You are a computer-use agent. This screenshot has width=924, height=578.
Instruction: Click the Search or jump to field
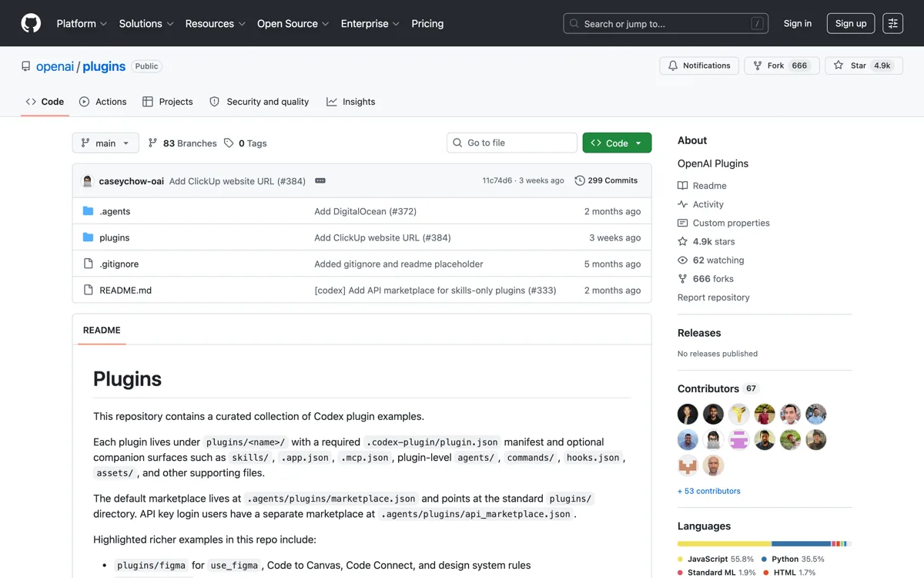click(x=667, y=24)
